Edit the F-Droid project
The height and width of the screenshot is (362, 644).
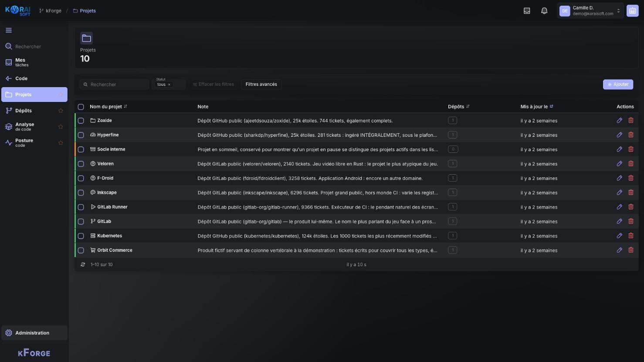tap(619, 178)
